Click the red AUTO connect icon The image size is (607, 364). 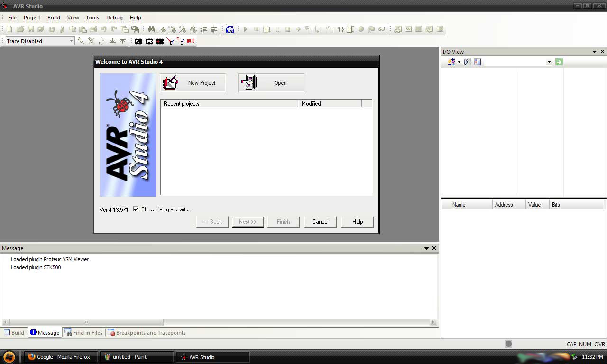point(191,41)
